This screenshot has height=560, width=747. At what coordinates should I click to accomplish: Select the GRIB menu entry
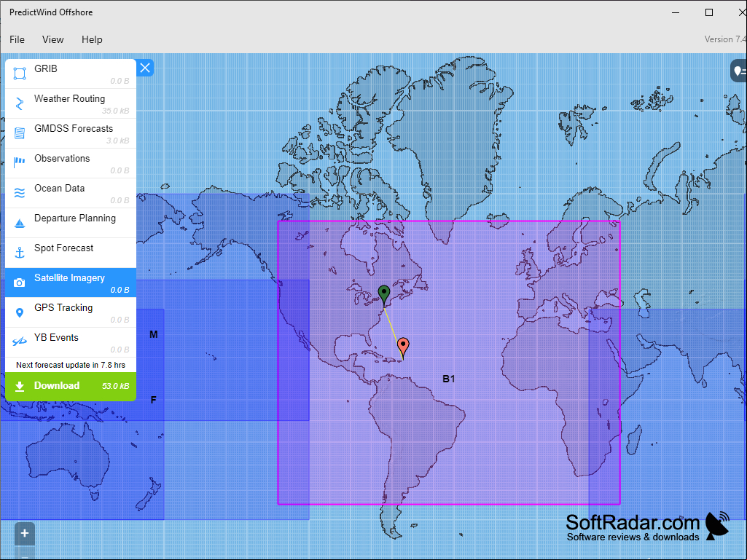point(71,74)
